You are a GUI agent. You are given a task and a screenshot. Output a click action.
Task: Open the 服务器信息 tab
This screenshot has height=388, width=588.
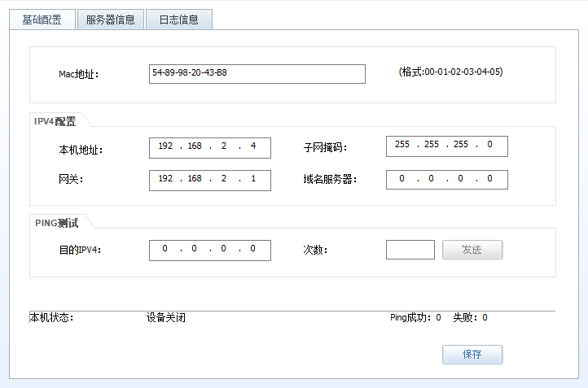(x=111, y=20)
